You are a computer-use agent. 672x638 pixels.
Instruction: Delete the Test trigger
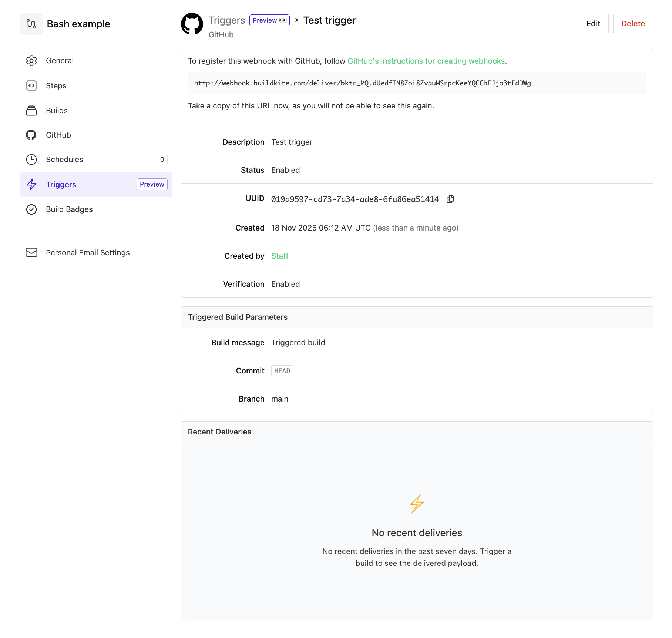point(633,24)
